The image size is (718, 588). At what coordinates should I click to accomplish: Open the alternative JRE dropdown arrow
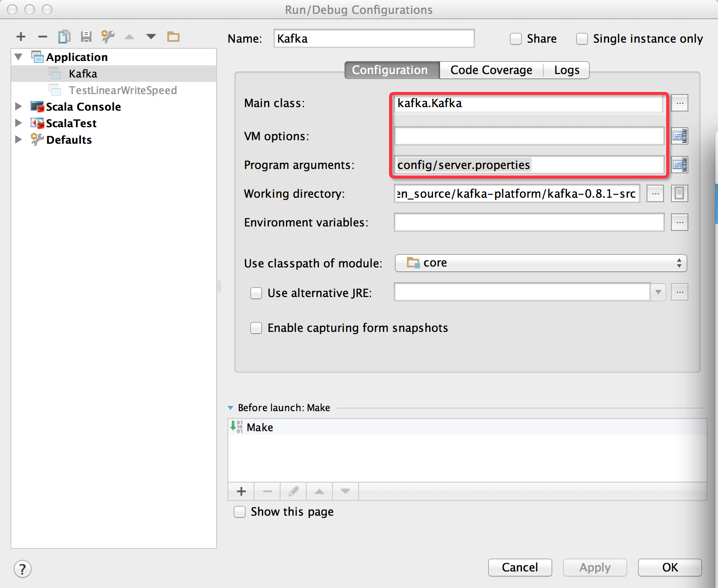pos(658,292)
